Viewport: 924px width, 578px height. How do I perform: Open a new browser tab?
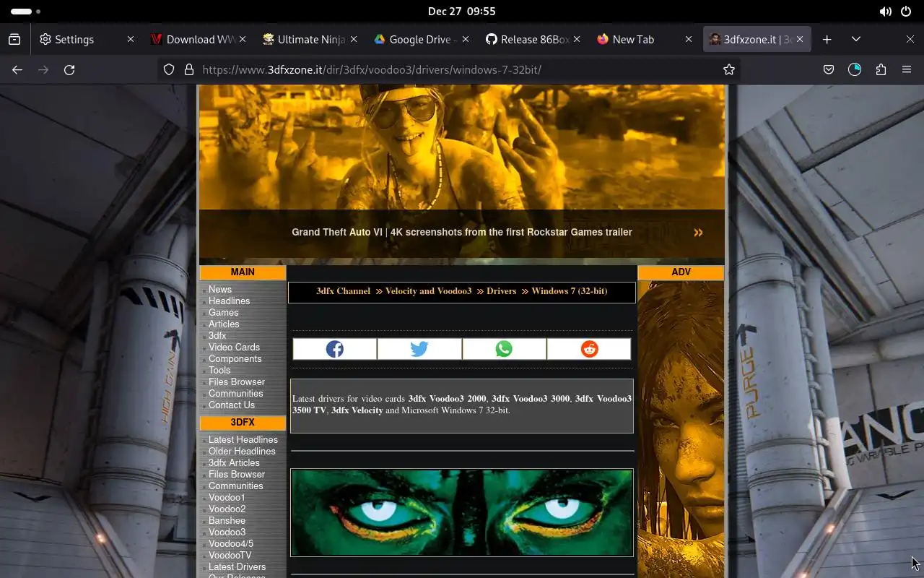point(827,40)
